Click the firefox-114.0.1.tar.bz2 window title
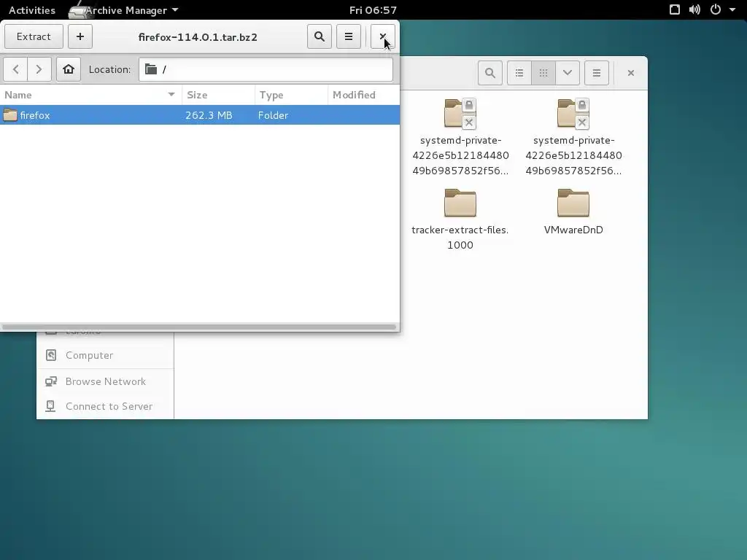 tap(198, 37)
